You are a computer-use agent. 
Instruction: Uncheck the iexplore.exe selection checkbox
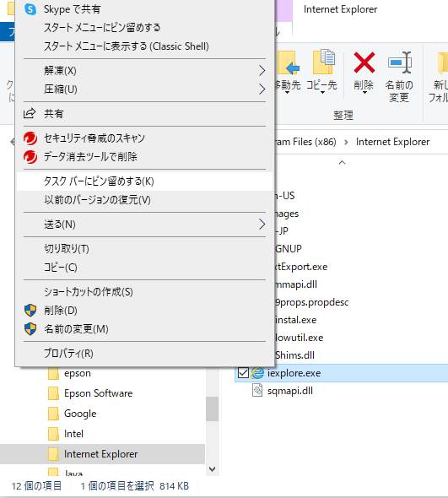[x=243, y=373]
